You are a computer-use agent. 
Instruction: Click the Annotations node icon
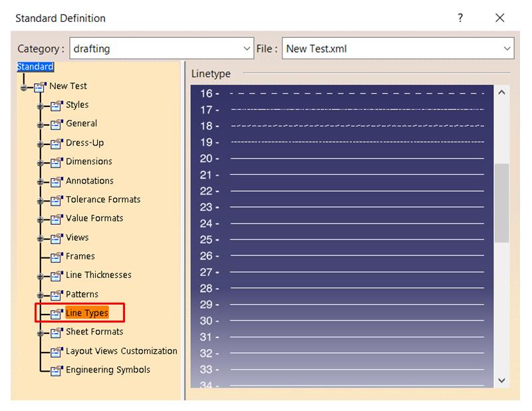55,180
